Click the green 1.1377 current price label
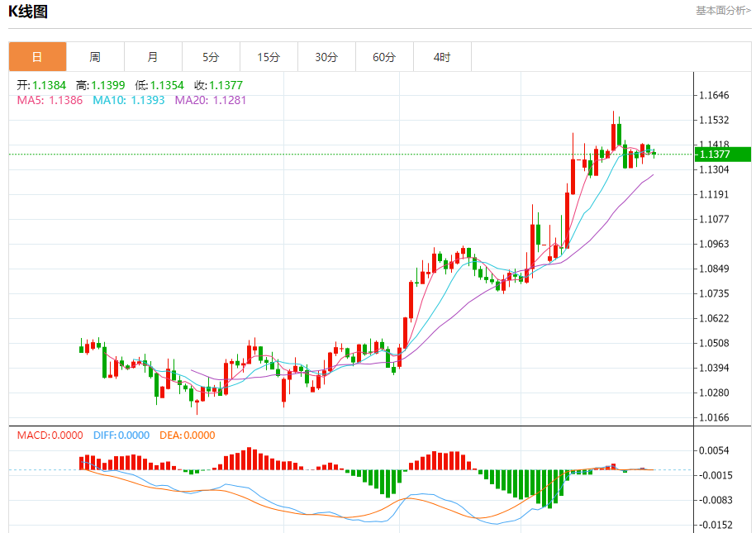The height and width of the screenshot is (533, 756). 723,155
